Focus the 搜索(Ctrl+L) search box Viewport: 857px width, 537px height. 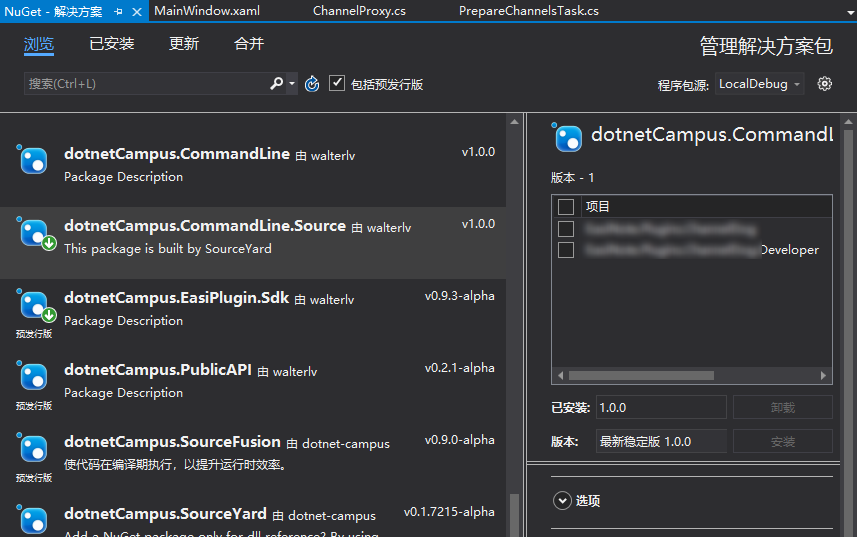(x=146, y=84)
